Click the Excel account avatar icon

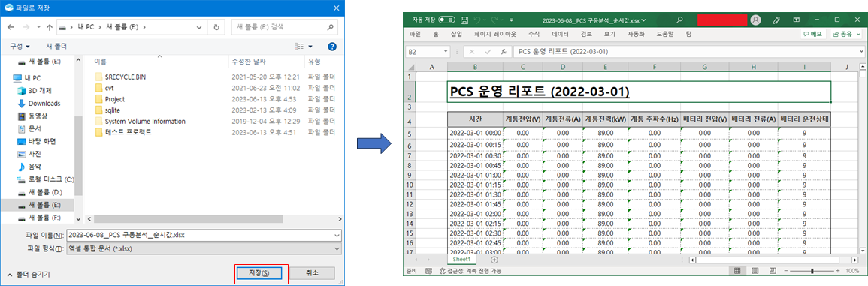tap(755, 20)
